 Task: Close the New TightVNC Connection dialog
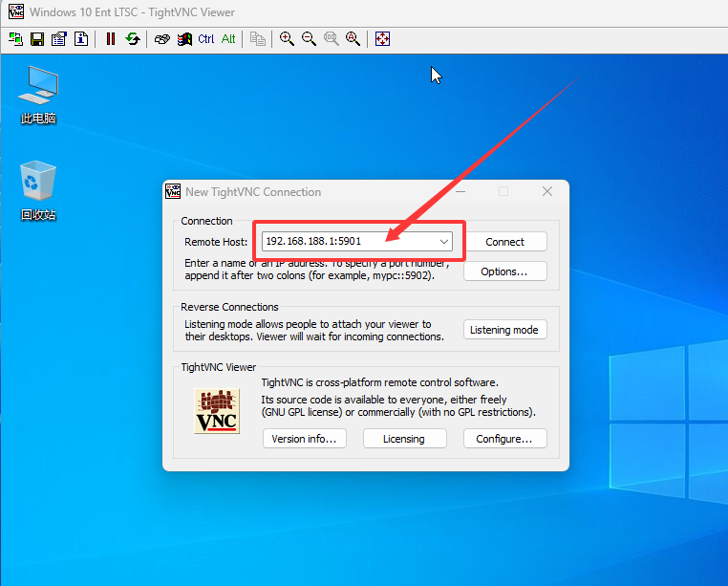pos(547,191)
